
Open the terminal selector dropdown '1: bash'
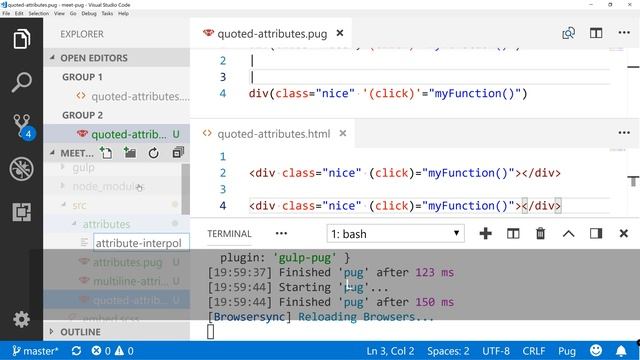tap(396, 234)
